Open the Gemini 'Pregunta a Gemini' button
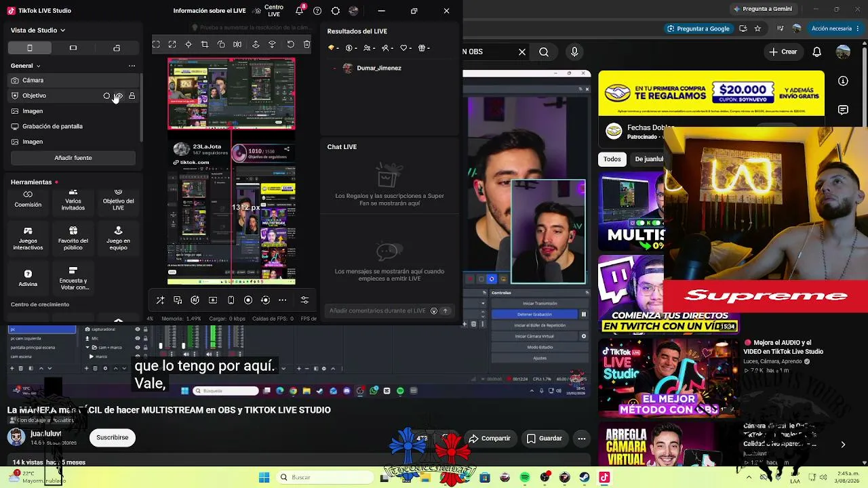 [x=762, y=9]
